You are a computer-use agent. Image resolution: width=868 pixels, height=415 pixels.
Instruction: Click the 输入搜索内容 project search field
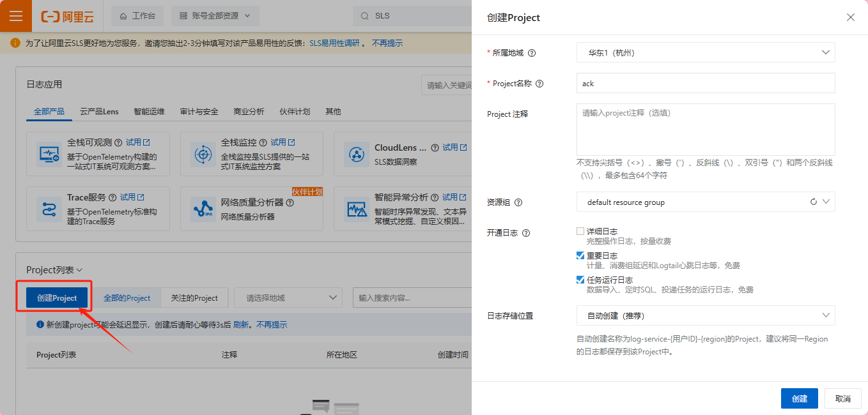click(413, 298)
